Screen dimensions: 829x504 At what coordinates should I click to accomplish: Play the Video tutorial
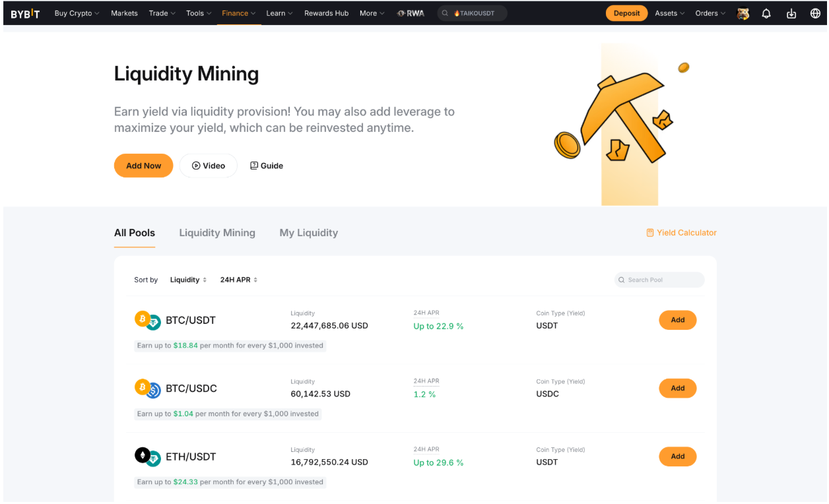209,166
